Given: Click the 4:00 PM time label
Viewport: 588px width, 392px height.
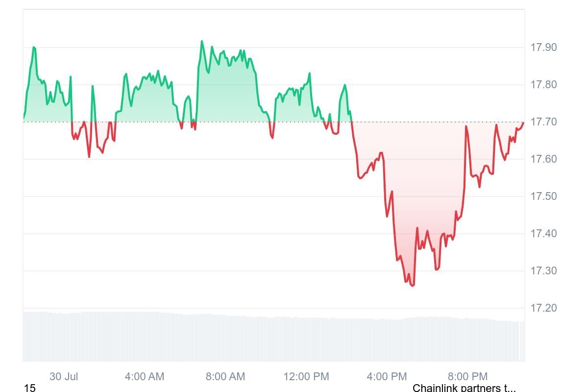Looking at the screenshot, I should 387,377.
